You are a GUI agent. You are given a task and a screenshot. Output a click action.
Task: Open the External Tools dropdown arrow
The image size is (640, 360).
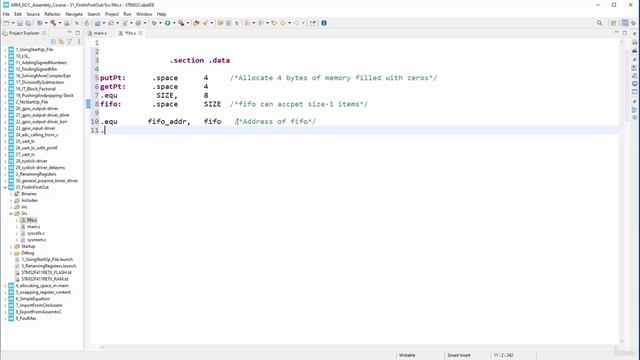point(188,23)
